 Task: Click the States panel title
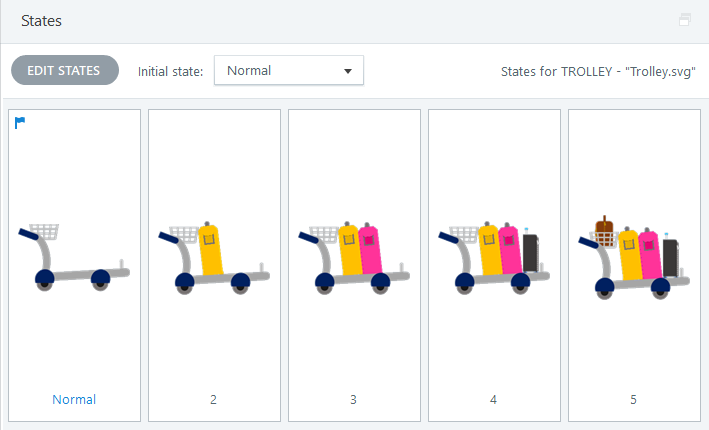[43, 20]
